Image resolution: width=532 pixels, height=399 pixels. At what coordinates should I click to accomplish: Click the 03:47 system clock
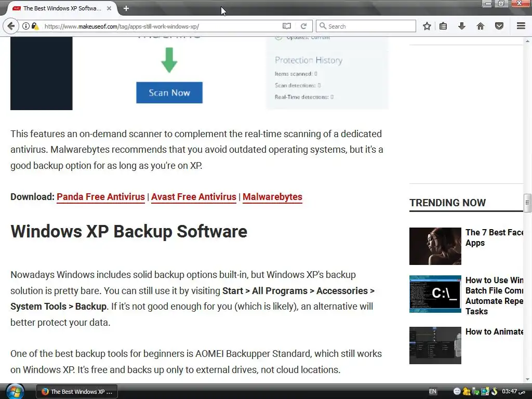[x=513, y=391]
